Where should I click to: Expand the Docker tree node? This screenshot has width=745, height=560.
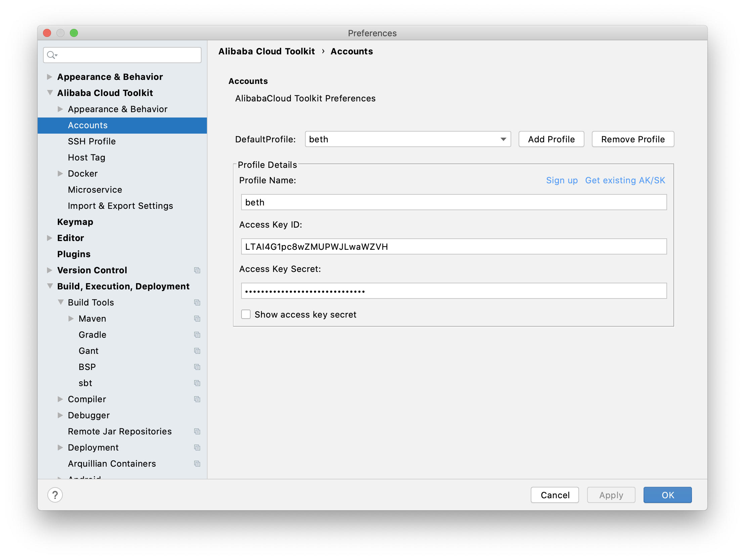[x=60, y=174]
